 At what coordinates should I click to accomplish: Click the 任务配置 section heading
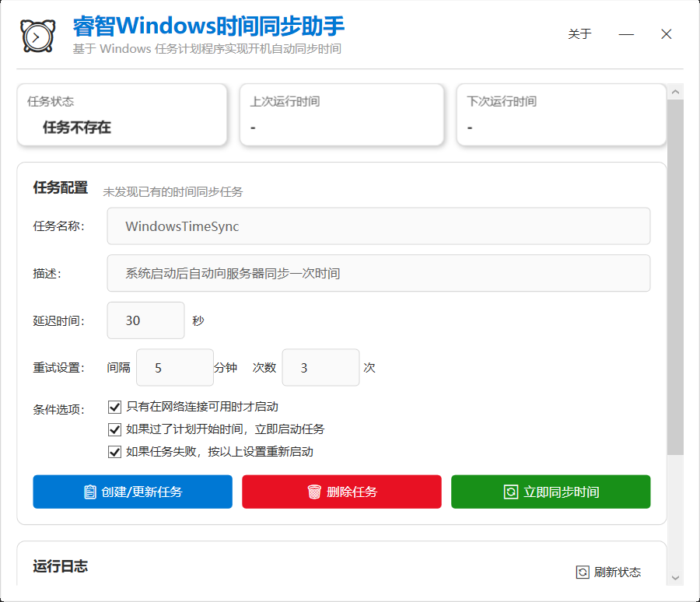[60, 187]
